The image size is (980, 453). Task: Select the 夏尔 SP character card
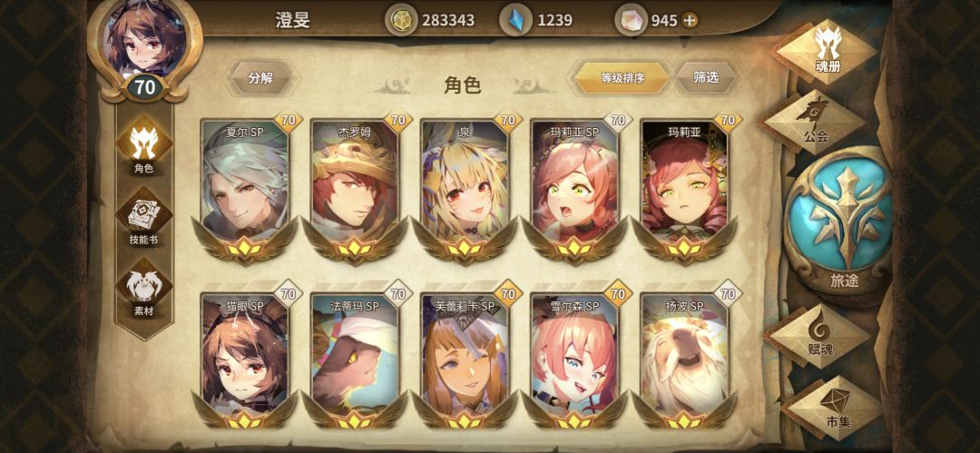[x=244, y=188]
